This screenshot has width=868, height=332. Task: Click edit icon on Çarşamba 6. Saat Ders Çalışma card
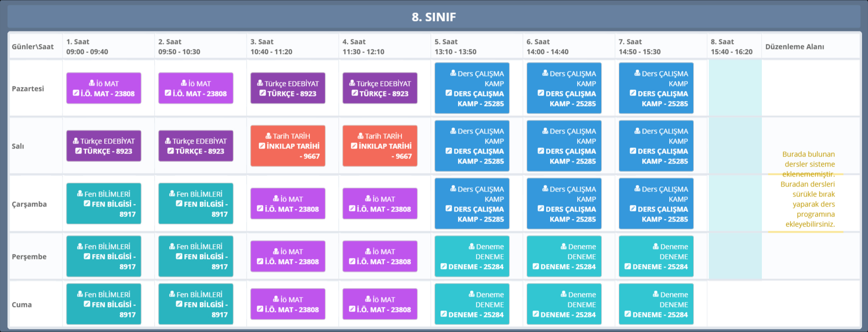click(541, 208)
